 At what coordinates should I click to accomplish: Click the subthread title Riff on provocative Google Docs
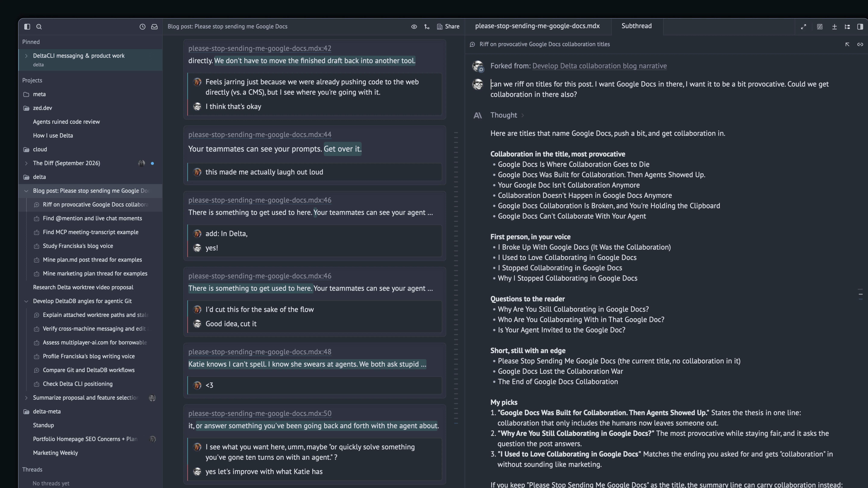click(544, 44)
